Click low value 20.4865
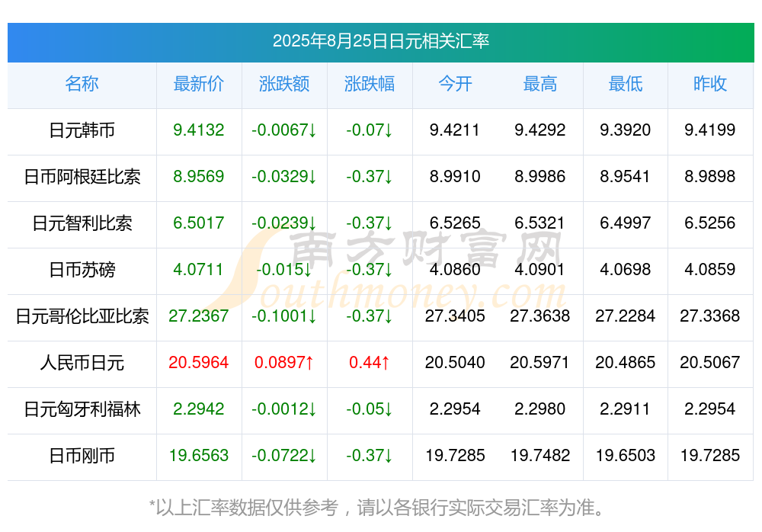This screenshot has width=762, height=532. point(626,362)
